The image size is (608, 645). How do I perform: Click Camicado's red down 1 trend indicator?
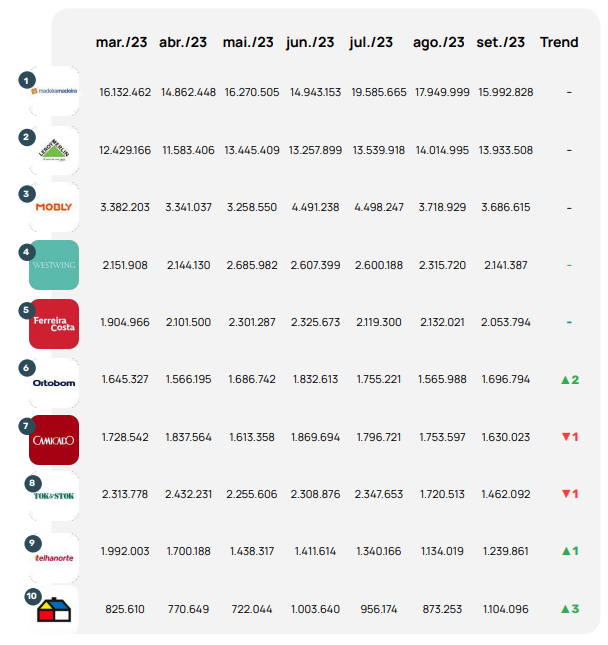pyautogui.click(x=569, y=437)
